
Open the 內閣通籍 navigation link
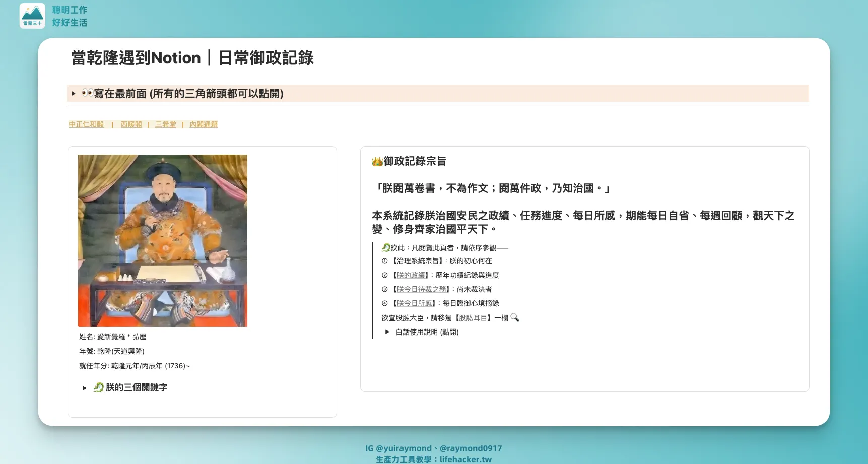(204, 124)
